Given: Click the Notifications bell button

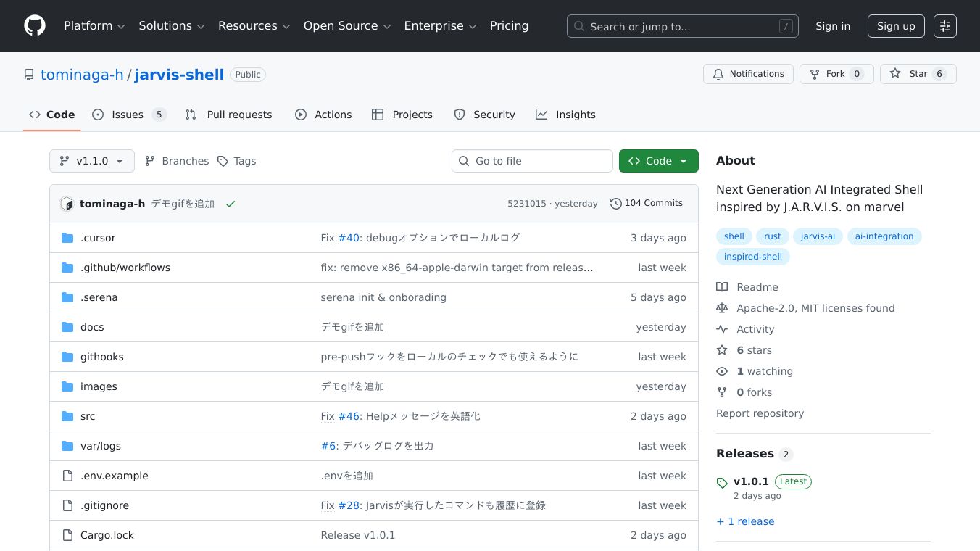Looking at the screenshot, I should click(748, 74).
